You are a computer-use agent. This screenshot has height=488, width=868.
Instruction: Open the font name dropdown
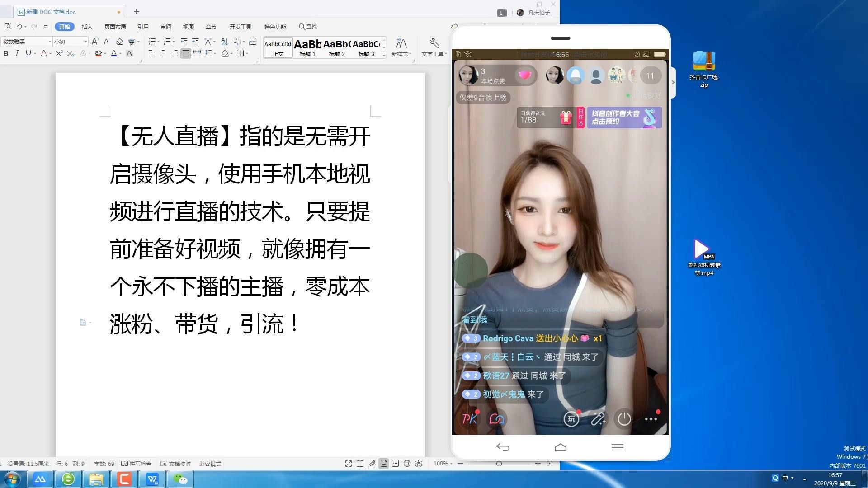coord(50,42)
